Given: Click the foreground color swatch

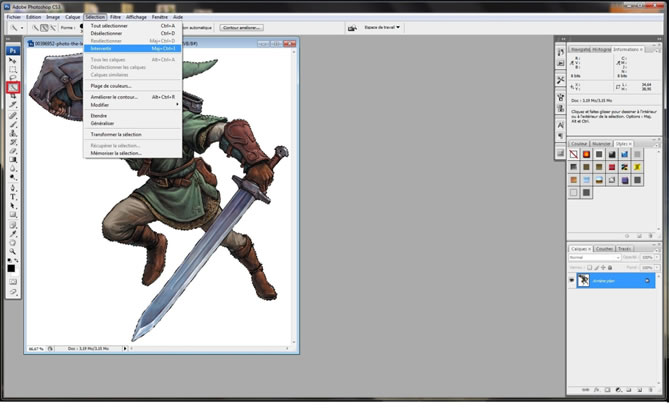Looking at the screenshot, I should [x=11, y=268].
